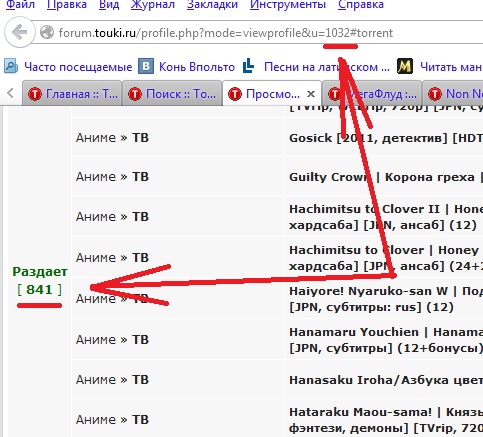Open the Gosick torrent link
The height and width of the screenshot is (437, 483).
pos(386,138)
